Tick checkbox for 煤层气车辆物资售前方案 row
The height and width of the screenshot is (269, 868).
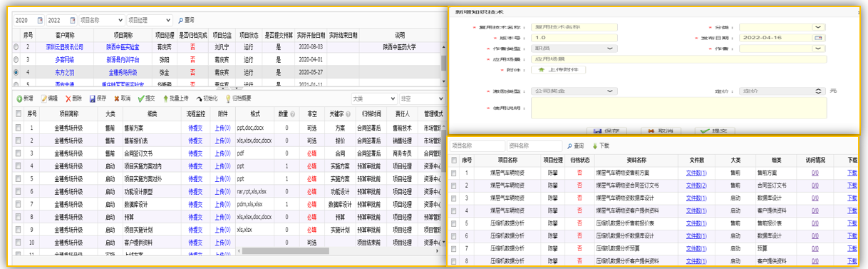(455, 173)
